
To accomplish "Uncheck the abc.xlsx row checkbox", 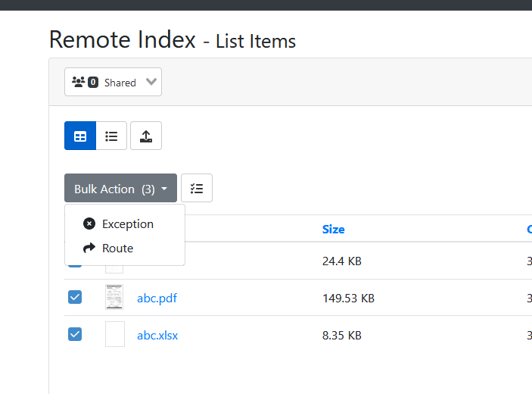I will coord(75,334).
